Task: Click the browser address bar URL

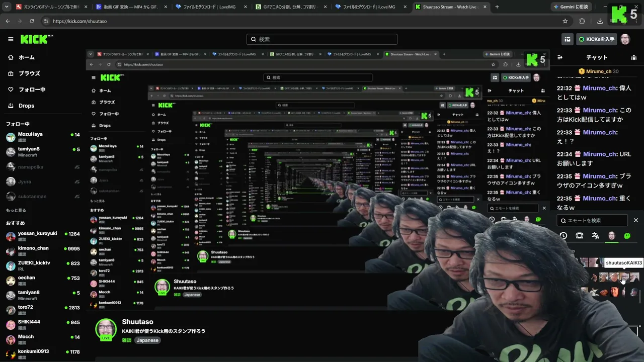Action: click(79, 21)
